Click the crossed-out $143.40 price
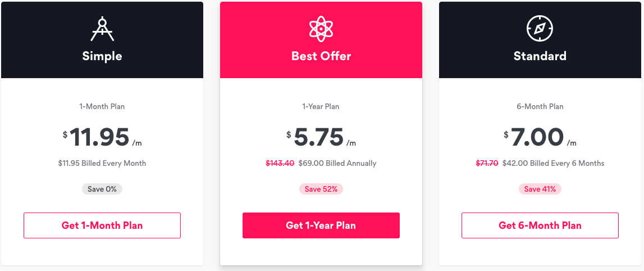 [280, 163]
